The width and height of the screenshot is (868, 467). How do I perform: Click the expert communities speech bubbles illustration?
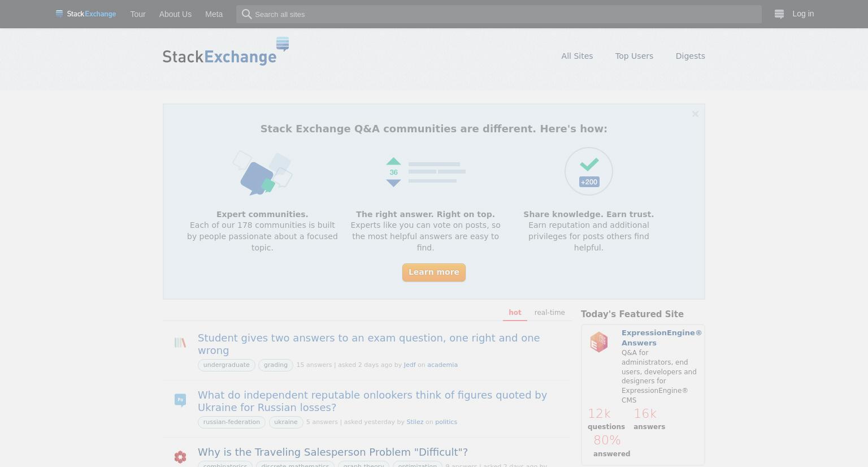[x=262, y=173]
